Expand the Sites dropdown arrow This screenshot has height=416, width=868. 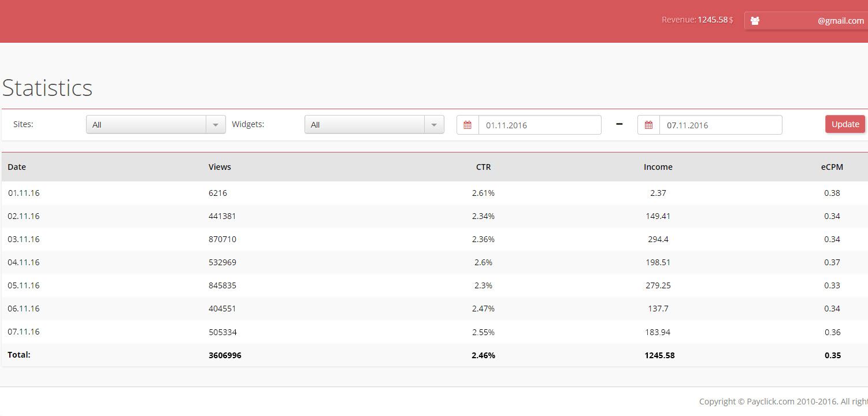[x=216, y=125]
